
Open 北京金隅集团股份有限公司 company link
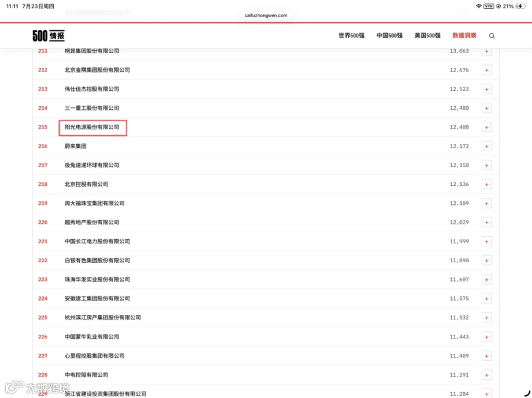click(x=97, y=70)
